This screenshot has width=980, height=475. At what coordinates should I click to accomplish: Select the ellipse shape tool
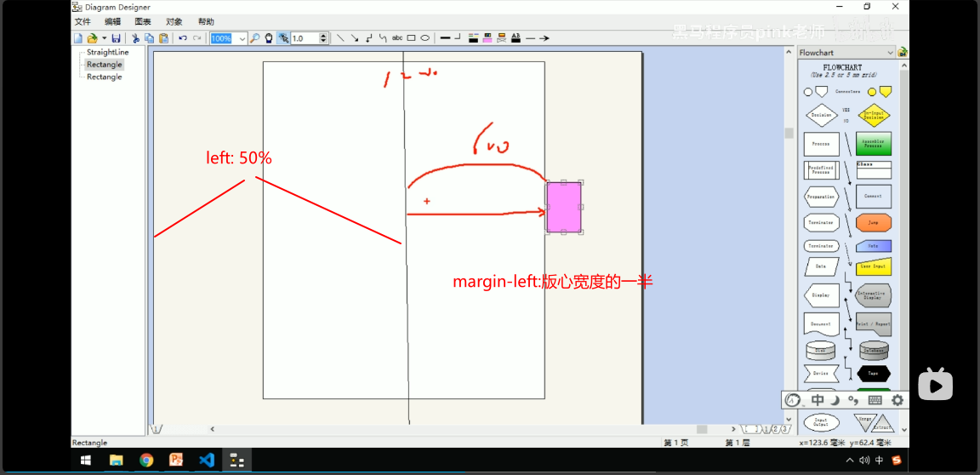[424, 38]
